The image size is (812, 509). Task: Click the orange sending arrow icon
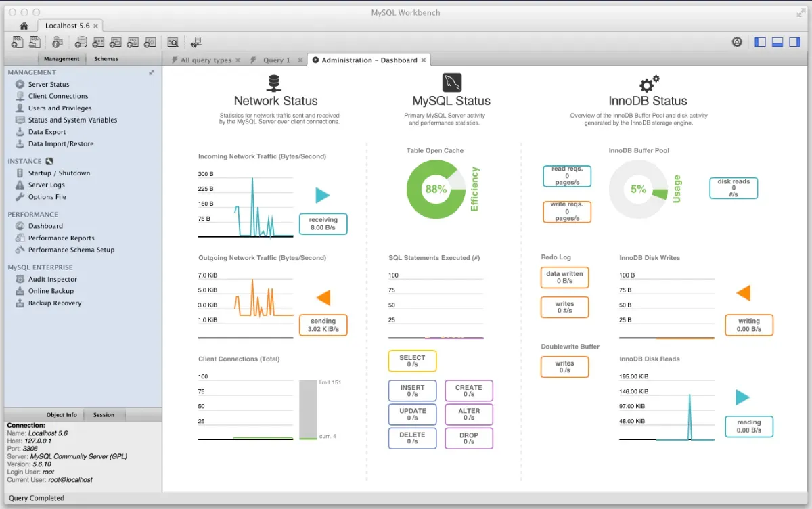pos(323,297)
